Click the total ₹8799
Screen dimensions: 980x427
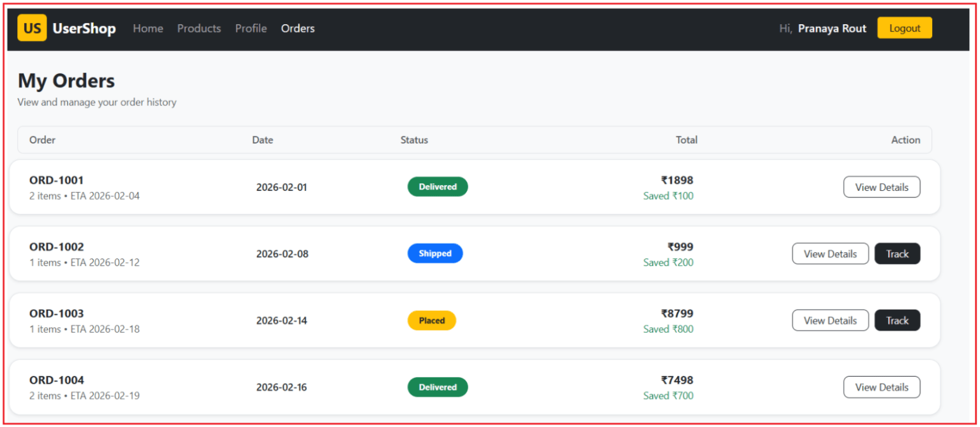(x=677, y=313)
